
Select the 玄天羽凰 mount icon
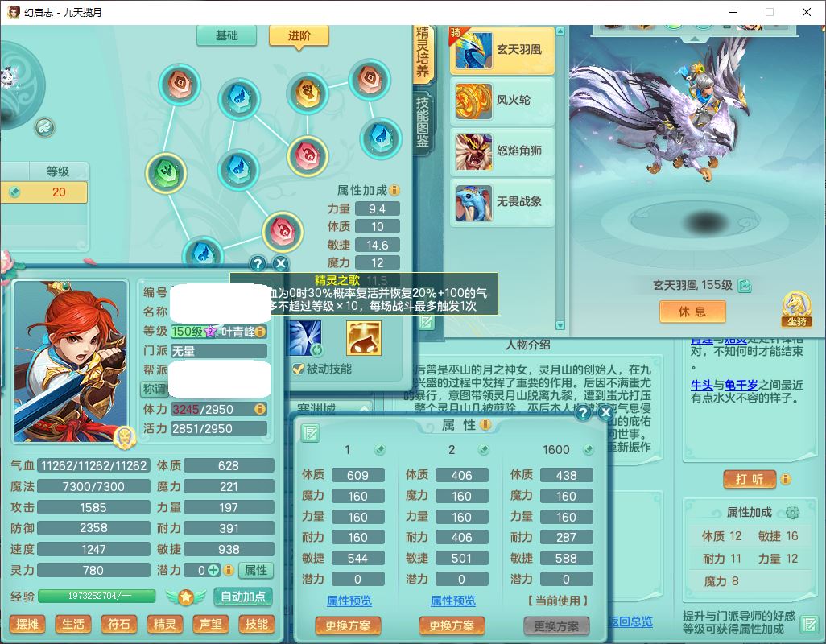473,51
